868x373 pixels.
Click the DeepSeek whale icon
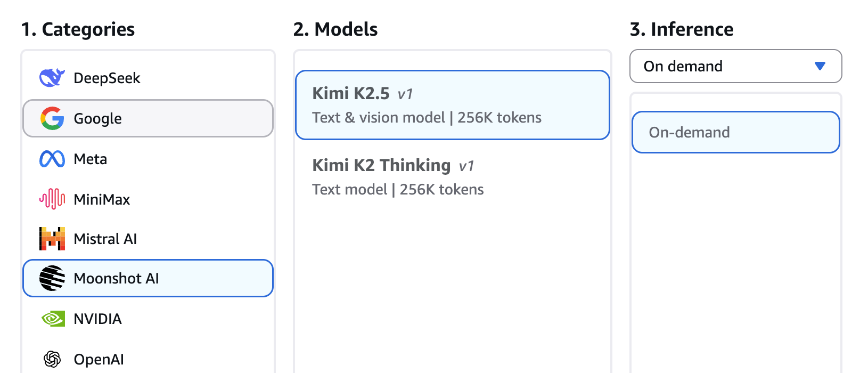(x=52, y=78)
